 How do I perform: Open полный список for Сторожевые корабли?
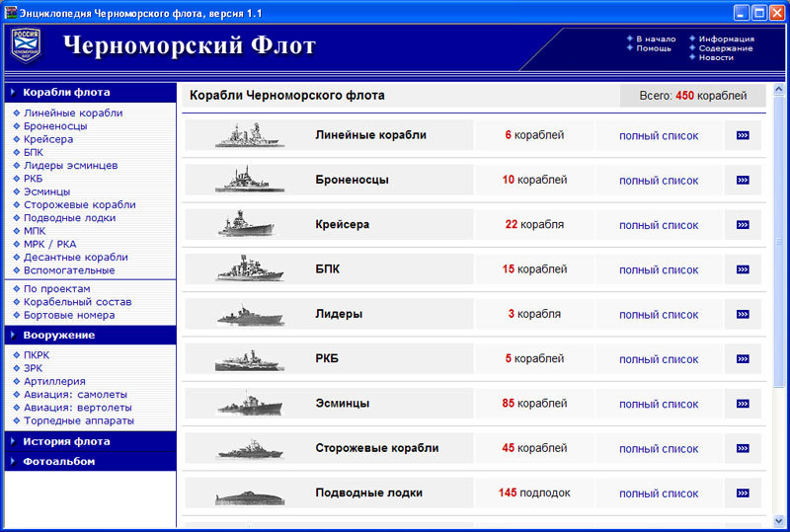[659, 449]
